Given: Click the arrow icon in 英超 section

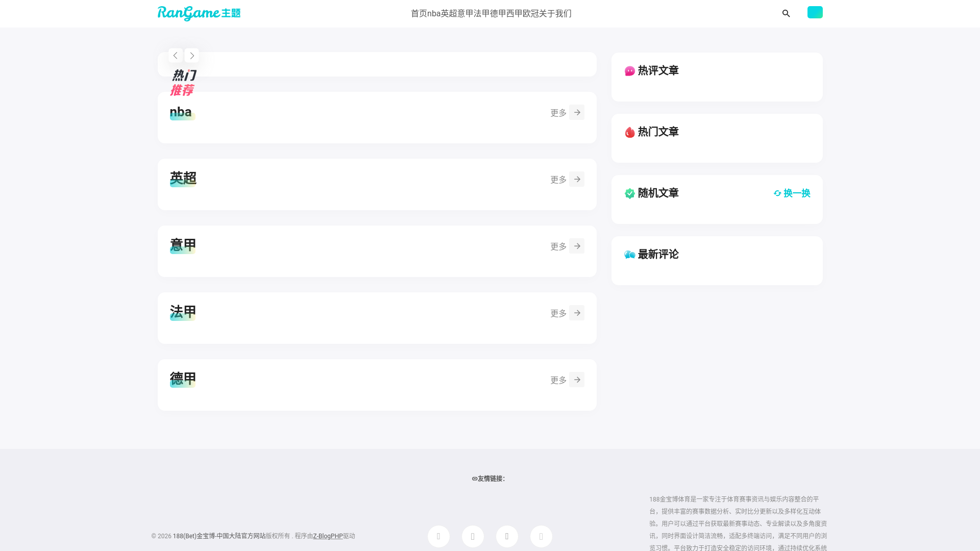Looking at the screenshot, I should click(x=577, y=179).
